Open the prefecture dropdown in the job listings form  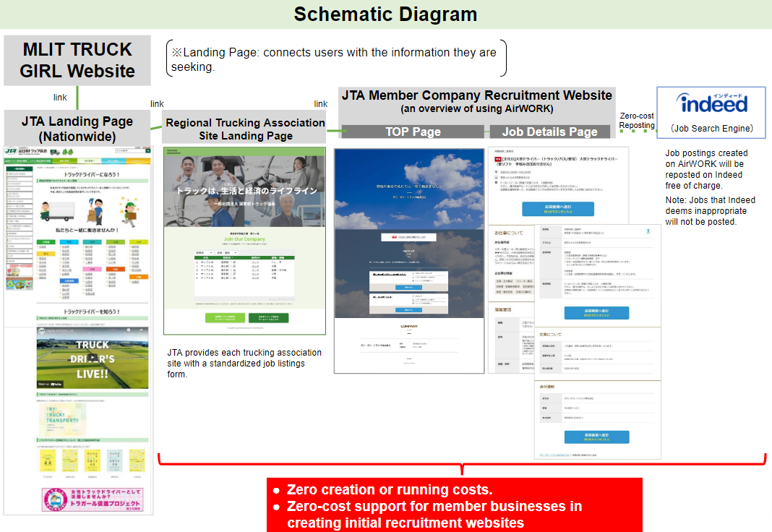pos(205,252)
